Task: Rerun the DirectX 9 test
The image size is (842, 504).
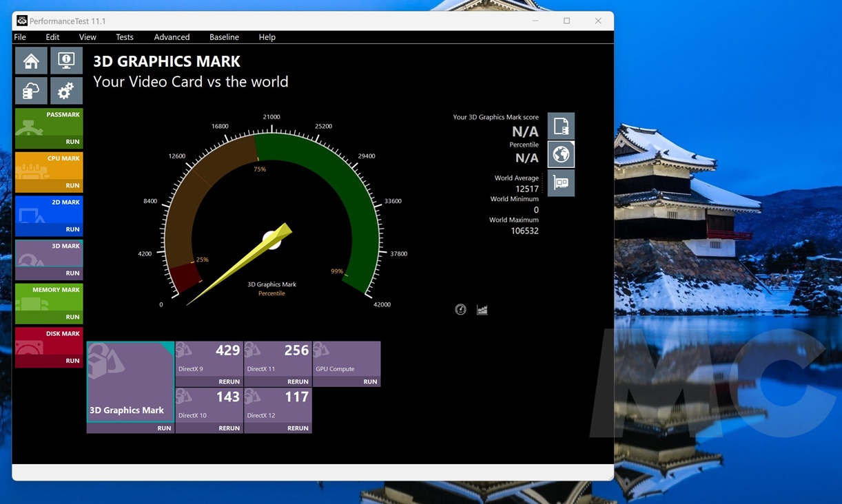Action: (x=229, y=381)
